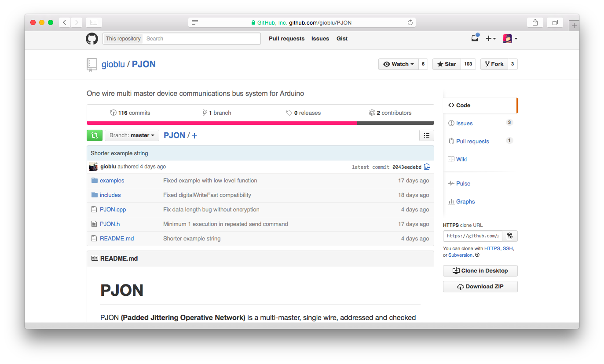Open Pull requests in top navigation
This screenshot has height=364, width=604.
286,39
